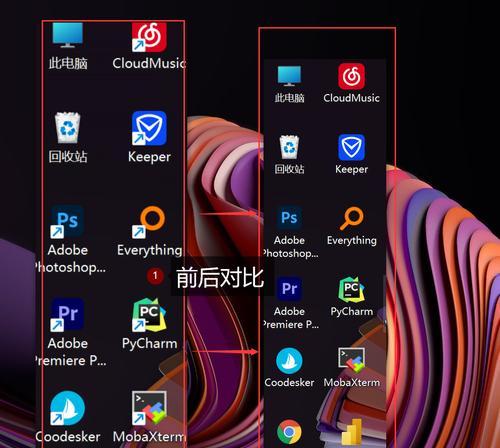Select Coodesker sailboat icon without arrow
Screen dimensions: 500x448
click(289, 361)
